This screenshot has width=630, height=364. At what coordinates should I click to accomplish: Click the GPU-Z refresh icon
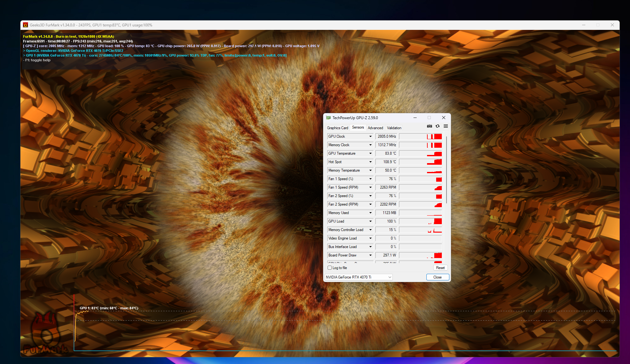pyautogui.click(x=437, y=126)
